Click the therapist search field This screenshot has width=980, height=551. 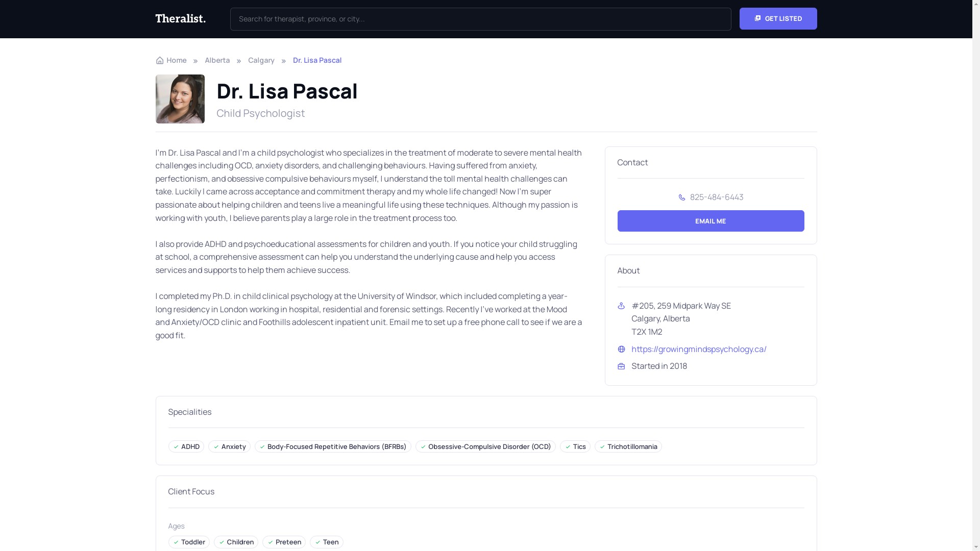(x=480, y=19)
